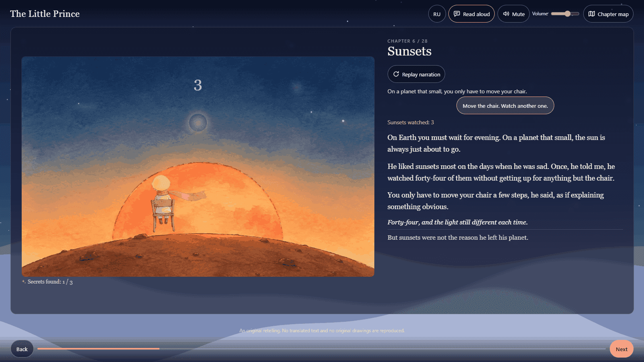Click 'CHAPTER 6 / 28' label
The width and height of the screenshot is (644, 362).
[x=407, y=41]
